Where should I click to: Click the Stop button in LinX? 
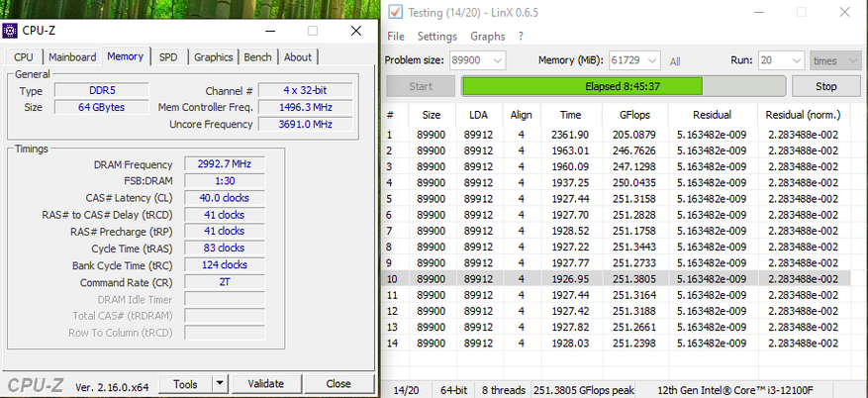click(825, 86)
